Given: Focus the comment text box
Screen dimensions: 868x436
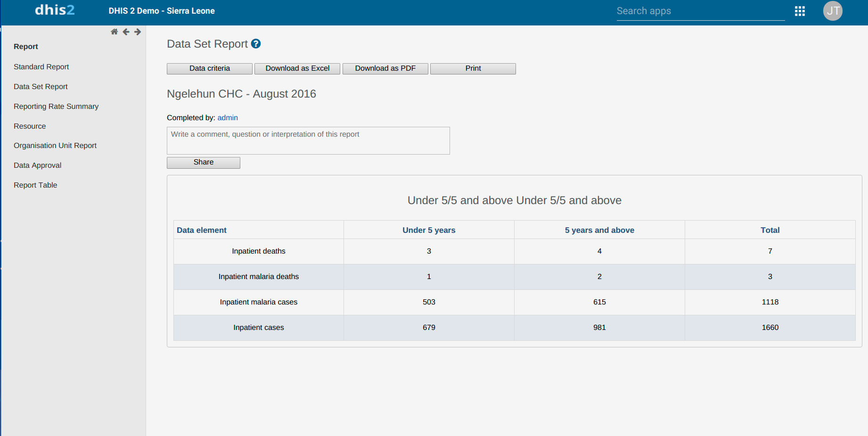Looking at the screenshot, I should point(308,140).
